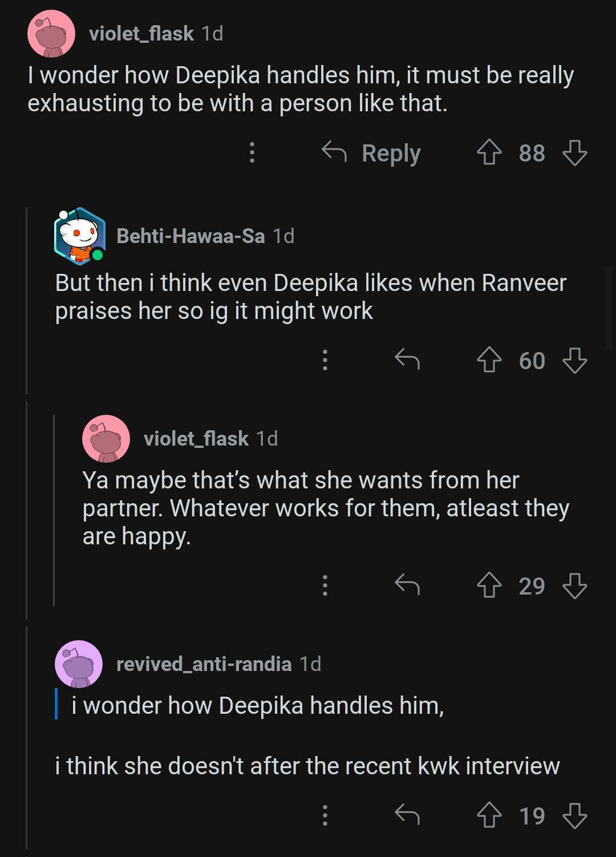
Task: Click reply arrow on revived_anti-randia's comment
Action: tap(407, 815)
